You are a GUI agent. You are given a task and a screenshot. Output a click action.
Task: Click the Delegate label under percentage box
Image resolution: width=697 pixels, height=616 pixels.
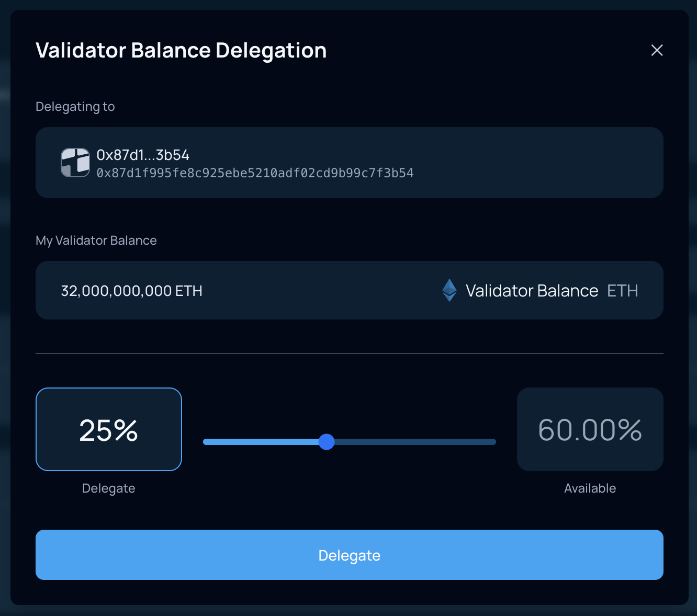point(109,488)
